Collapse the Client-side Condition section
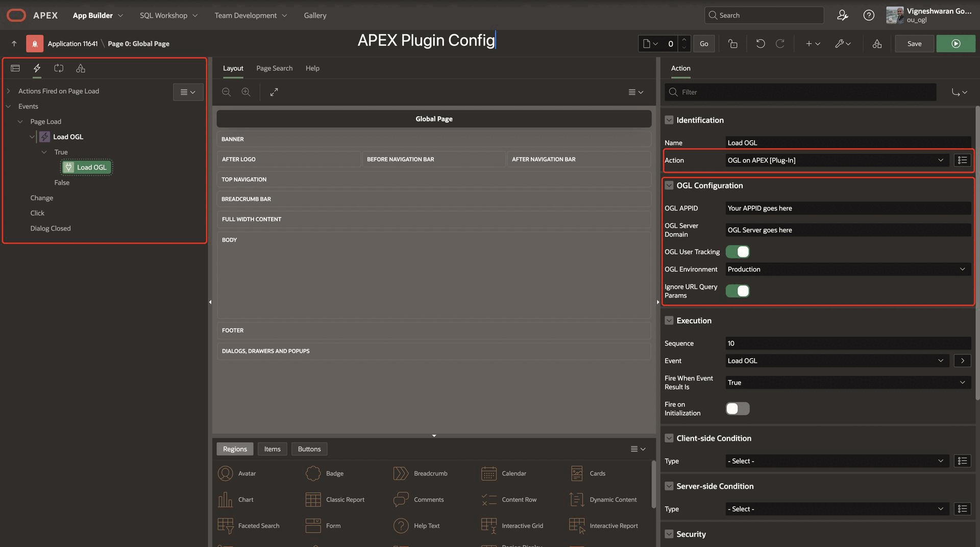The width and height of the screenshot is (980, 547). [x=669, y=438]
